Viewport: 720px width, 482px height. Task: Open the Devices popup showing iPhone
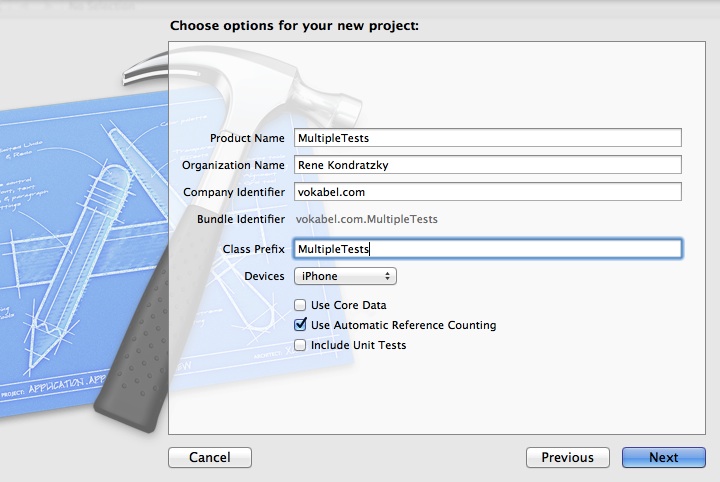[344, 276]
